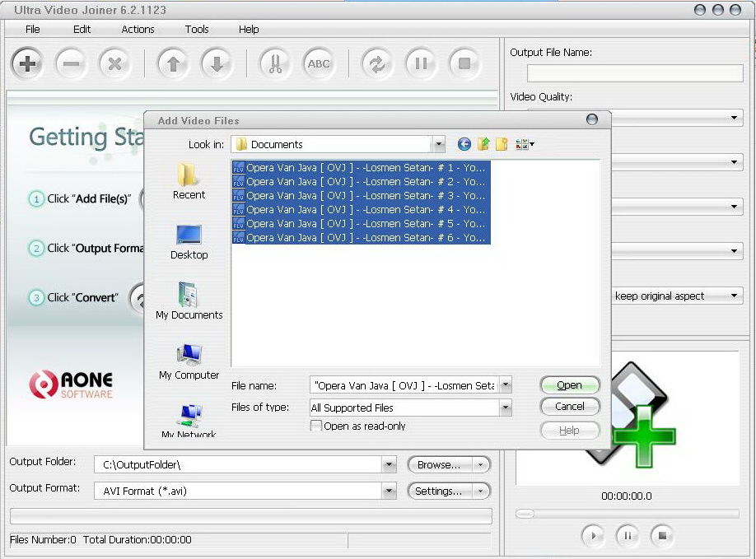Select file Losmen Setan- # 2

point(362,182)
